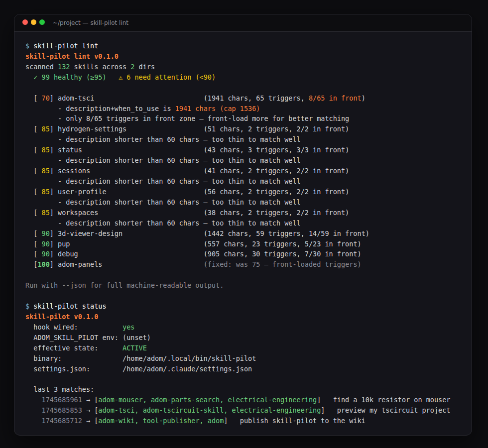
Task: Click the yellow '6 need attention (<90)' summary
Action: tap(167, 77)
